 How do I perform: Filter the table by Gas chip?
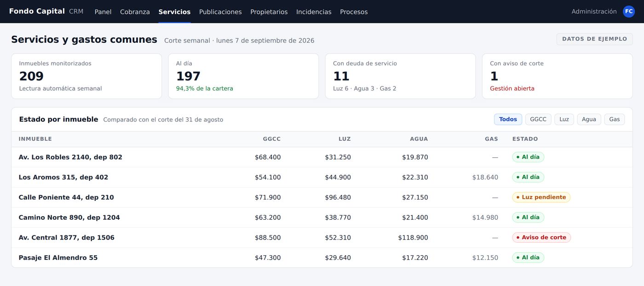click(x=615, y=120)
